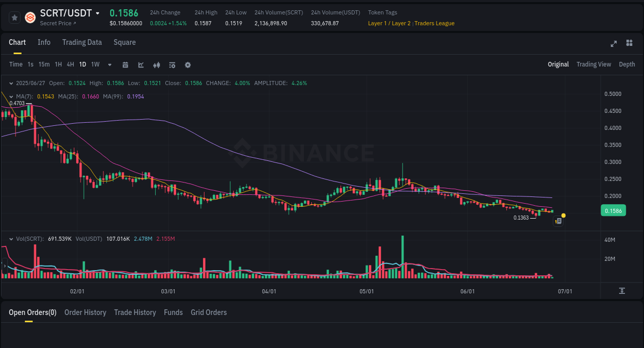Collapse the MA indicator row chevron
This screenshot has height=348, width=644.
pos(11,96)
